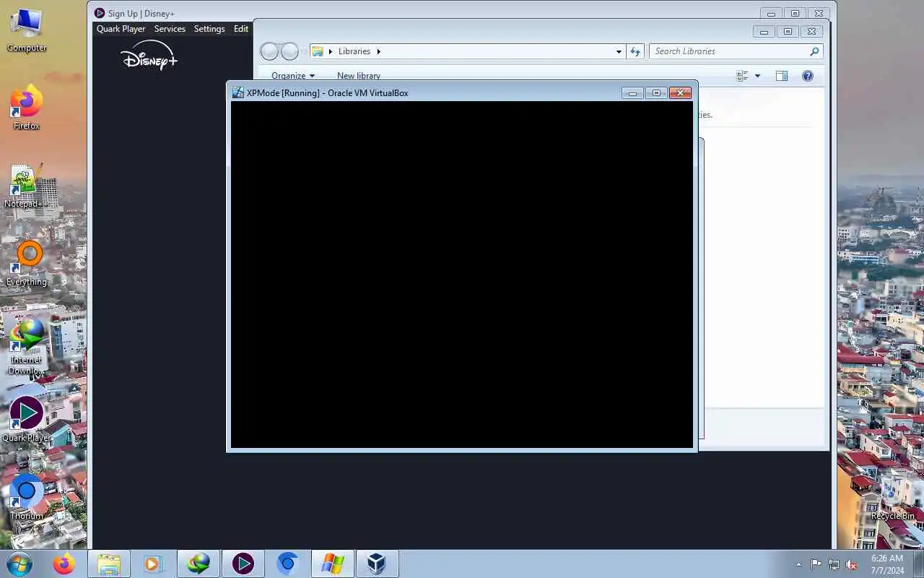Image resolution: width=924 pixels, height=578 pixels.
Task: Maximize the XPMode VirtualBox window
Action: 656,92
